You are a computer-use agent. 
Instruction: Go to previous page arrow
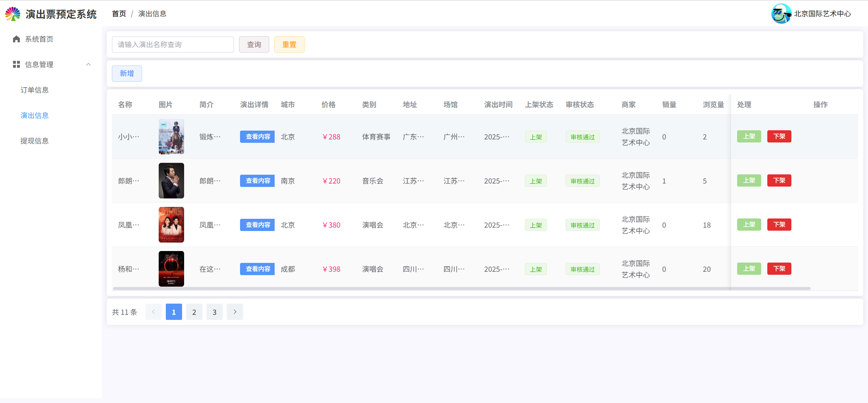point(153,312)
